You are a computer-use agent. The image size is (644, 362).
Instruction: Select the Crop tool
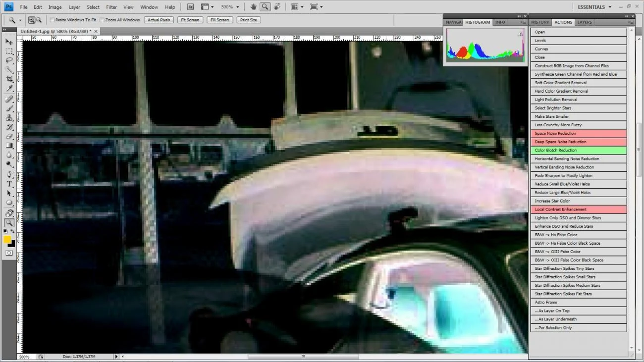(x=9, y=79)
